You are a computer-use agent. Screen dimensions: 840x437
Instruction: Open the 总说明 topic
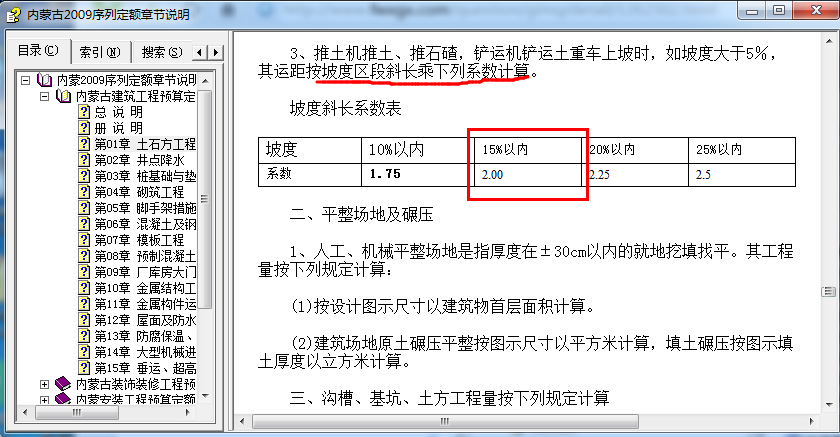click(118, 112)
